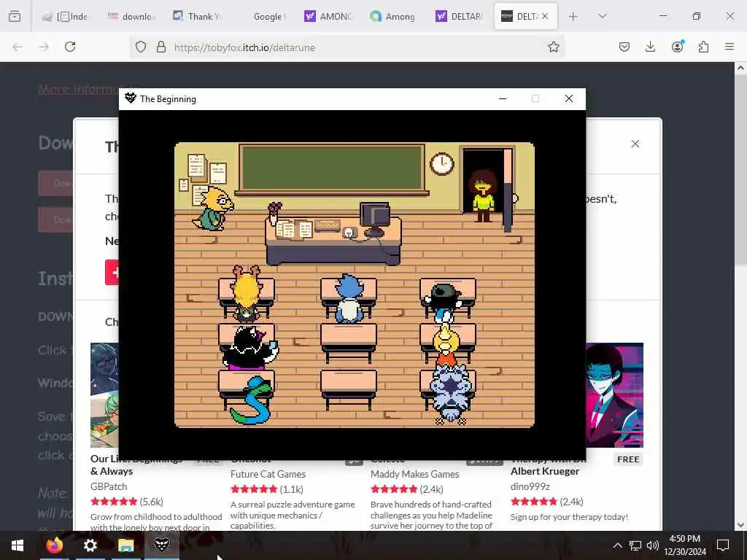Image resolution: width=747 pixels, height=560 pixels.
Task: Bookmark this page with the star
Action: click(x=553, y=47)
